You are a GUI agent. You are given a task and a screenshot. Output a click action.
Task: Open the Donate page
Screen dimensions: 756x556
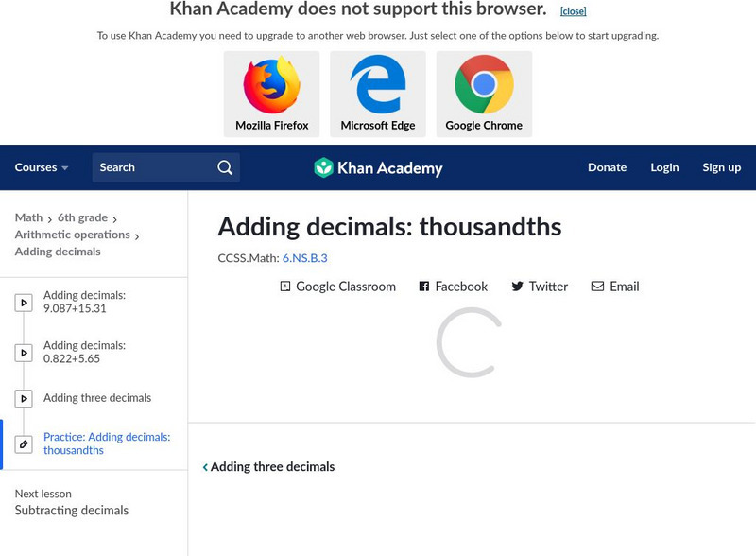pyautogui.click(x=607, y=167)
